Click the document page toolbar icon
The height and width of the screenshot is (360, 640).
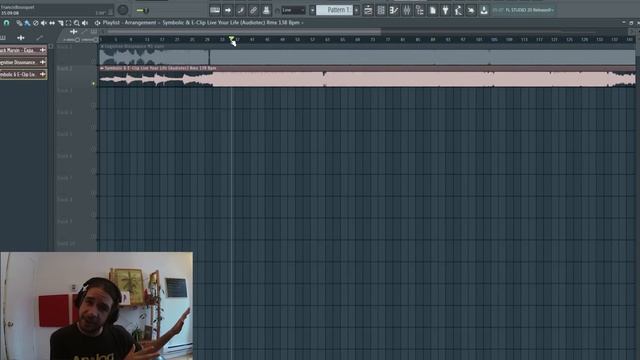click(433, 10)
